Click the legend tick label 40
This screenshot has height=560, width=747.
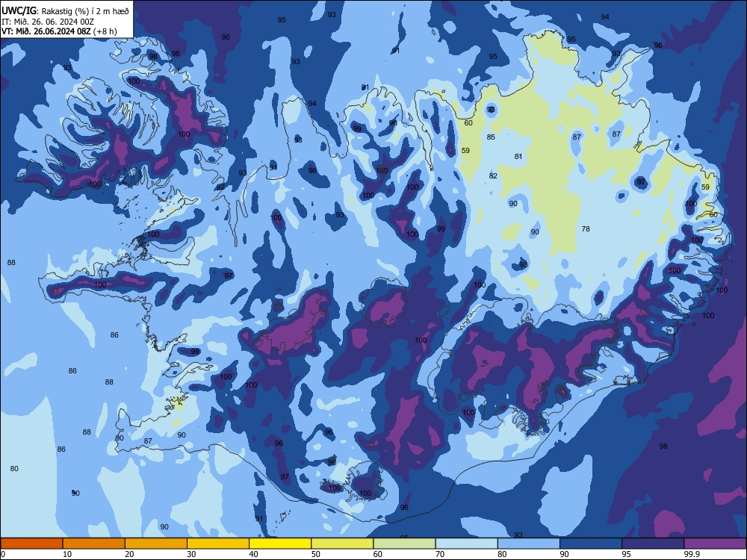253,554
